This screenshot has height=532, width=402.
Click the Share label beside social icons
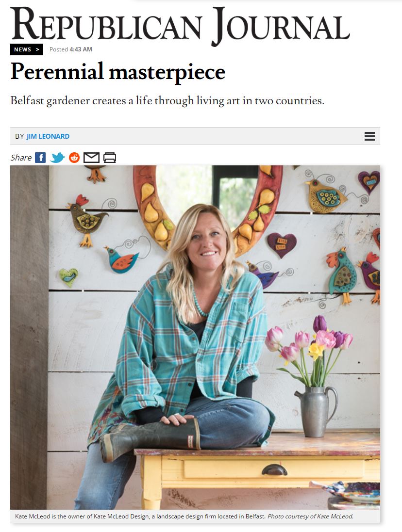tap(21, 158)
